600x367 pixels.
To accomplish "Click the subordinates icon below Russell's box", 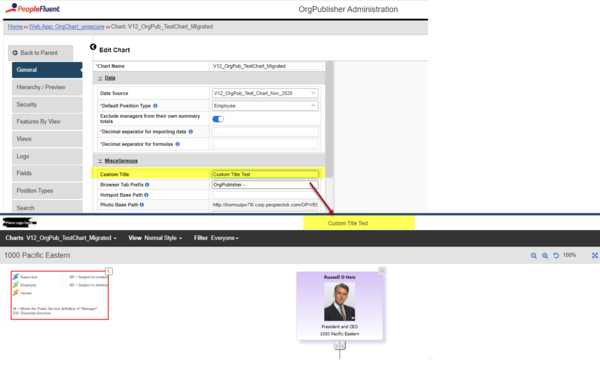I will click(339, 346).
